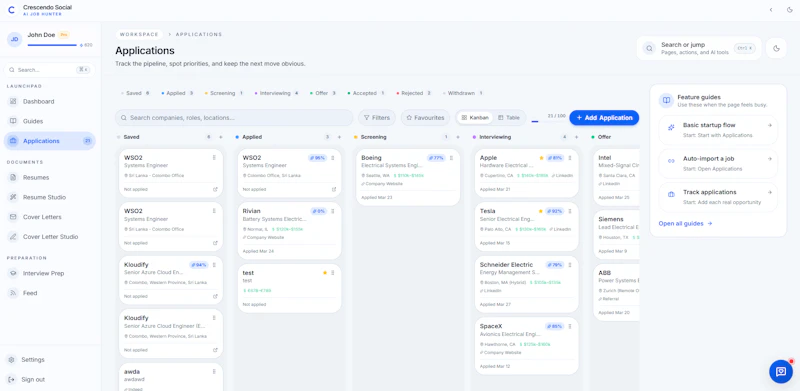Viewport: 800px width, 391px height.
Task: Toggle theme button beside Search or jump
Action: [x=776, y=48]
